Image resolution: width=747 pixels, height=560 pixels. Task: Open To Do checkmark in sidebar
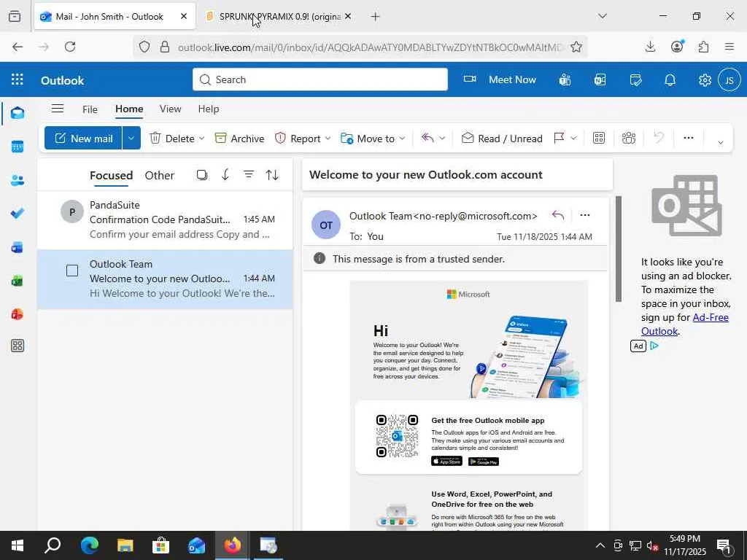click(18, 214)
